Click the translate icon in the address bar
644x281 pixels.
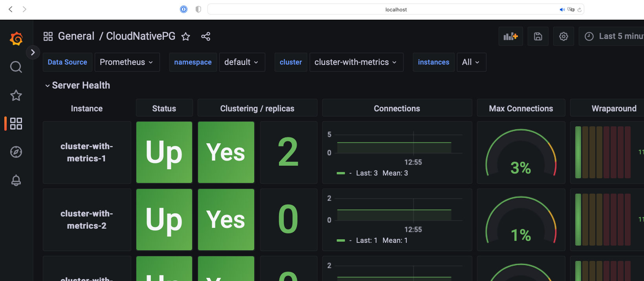[571, 9]
